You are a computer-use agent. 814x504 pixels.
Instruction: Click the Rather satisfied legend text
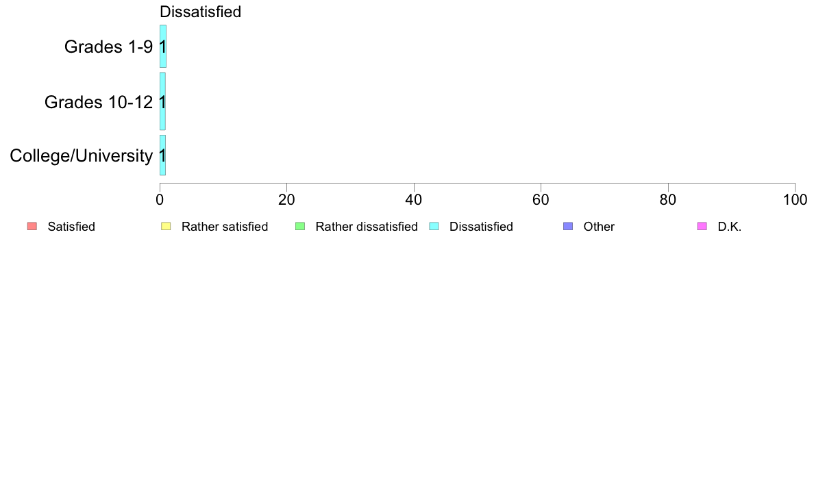click(x=225, y=227)
